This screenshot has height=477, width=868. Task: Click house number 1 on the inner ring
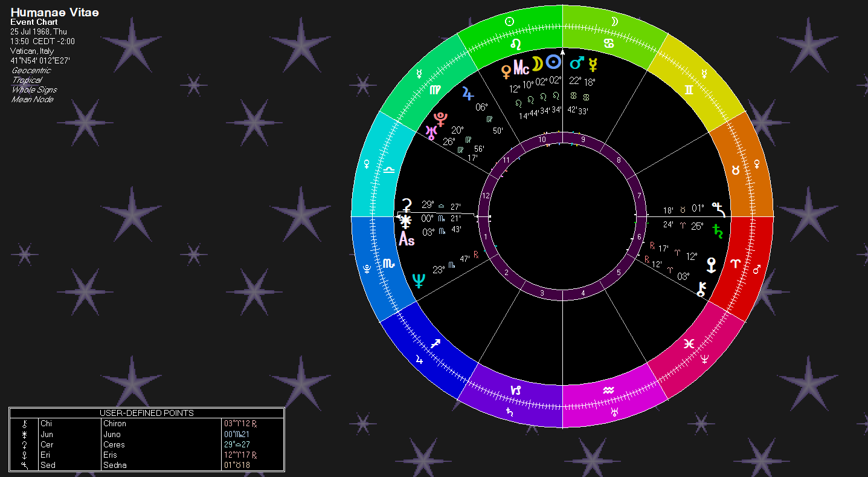click(486, 237)
